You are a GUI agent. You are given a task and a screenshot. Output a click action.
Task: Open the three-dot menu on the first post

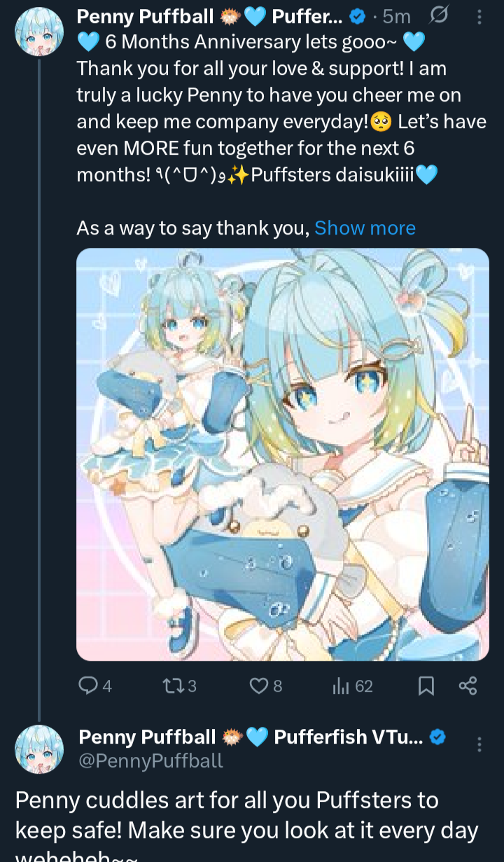click(x=479, y=17)
